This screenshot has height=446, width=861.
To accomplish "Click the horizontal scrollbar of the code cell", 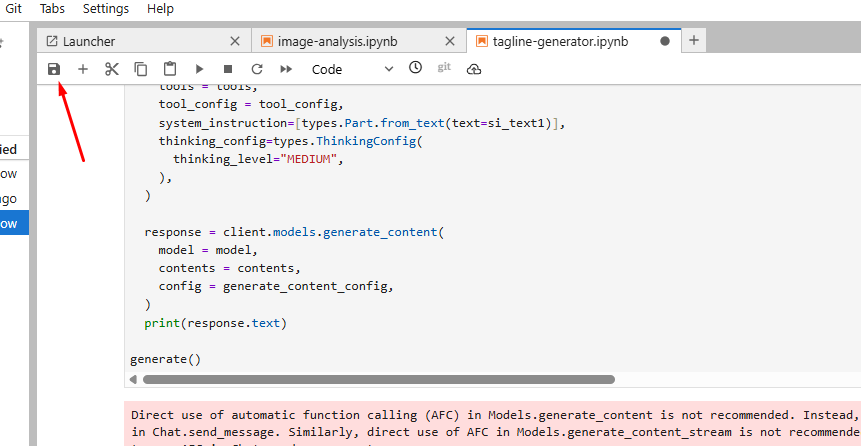I will 379,380.
